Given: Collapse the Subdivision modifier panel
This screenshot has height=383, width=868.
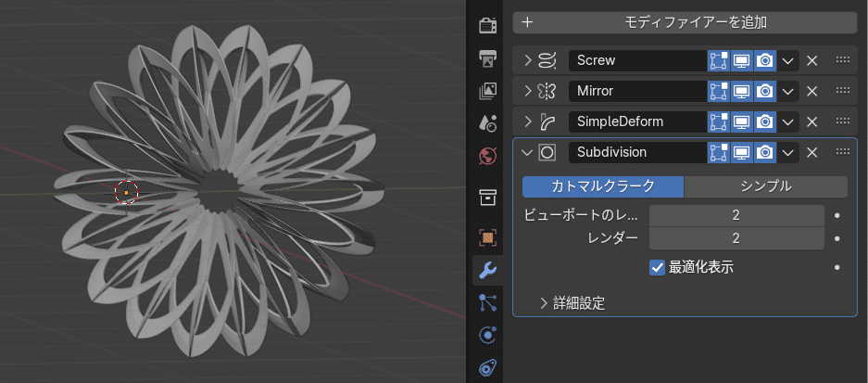Looking at the screenshot, I should (x=527, y=152).
